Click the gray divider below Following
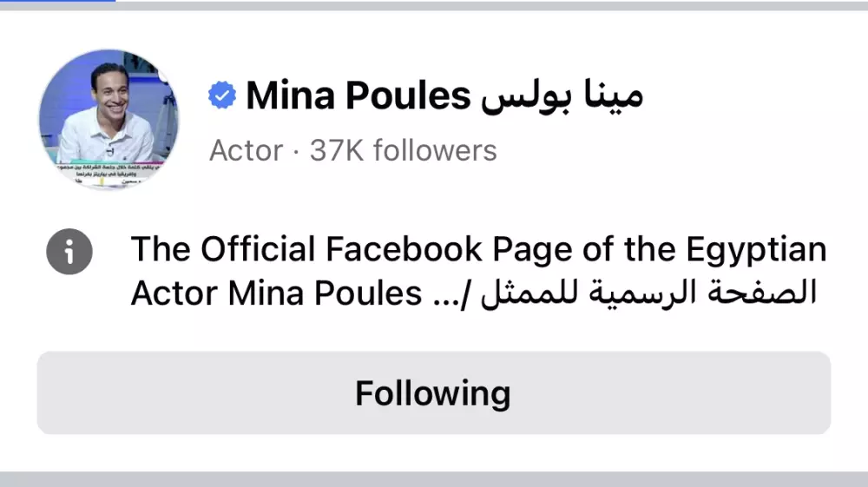The image size is (868, 487). pyautogui.click(x=434, y=479)
